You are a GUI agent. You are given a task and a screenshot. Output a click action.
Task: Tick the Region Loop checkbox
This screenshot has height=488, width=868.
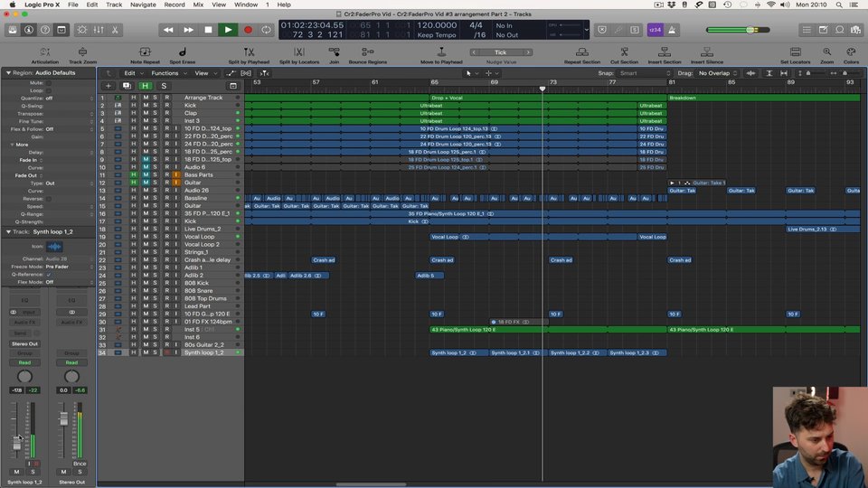[49, 90]
